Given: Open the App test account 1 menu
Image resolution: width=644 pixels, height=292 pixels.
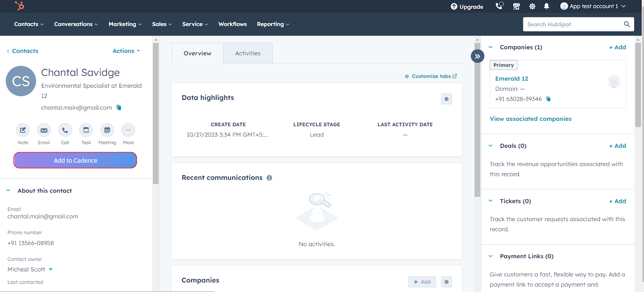Looking at the screenshot, I should [x=593, y=6].
